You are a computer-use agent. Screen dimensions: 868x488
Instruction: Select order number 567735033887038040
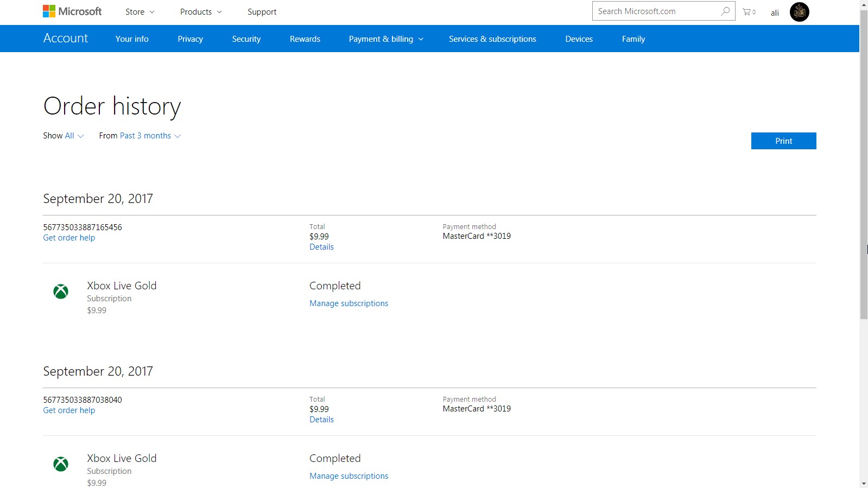click(x=83, y=400)
